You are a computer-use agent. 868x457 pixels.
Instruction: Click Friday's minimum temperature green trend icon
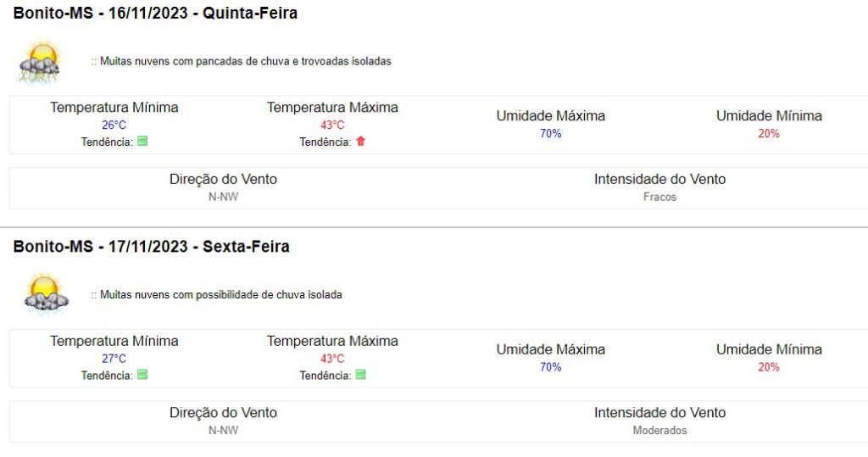click(142, 375)
